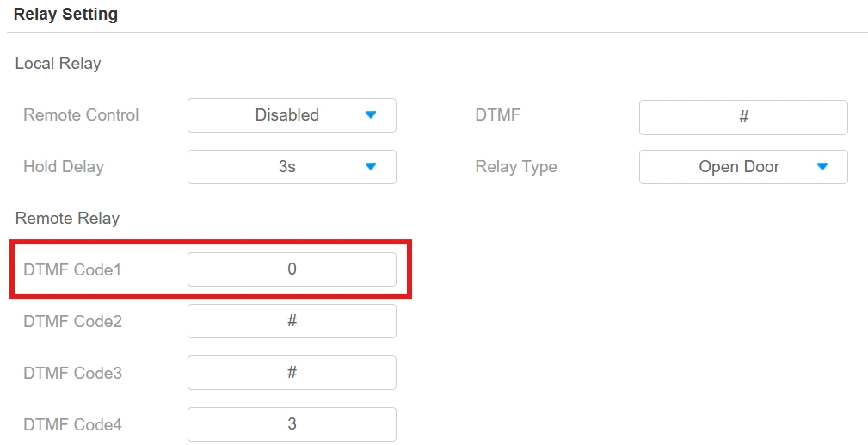Viewport: 868px width, 445px height.
Task: Click the Remote Control field label
Action: [81, 115]
